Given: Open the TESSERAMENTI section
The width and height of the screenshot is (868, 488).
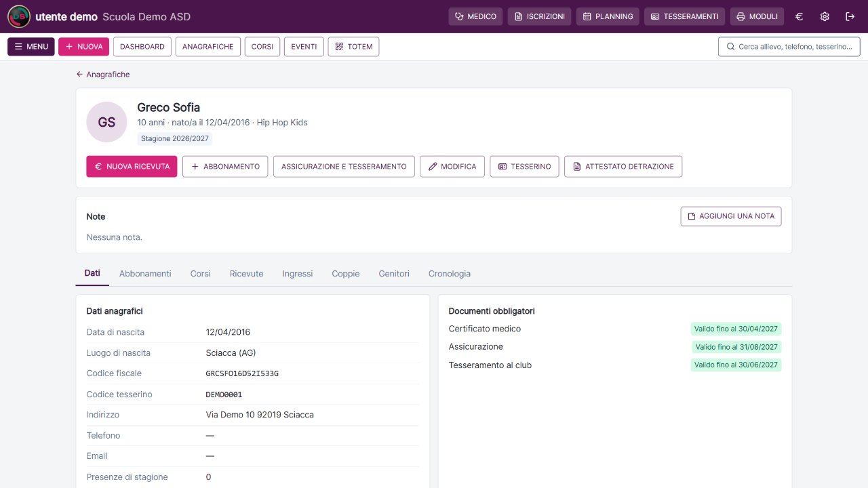Looking at the screenshot, I should tap(684, 16).
